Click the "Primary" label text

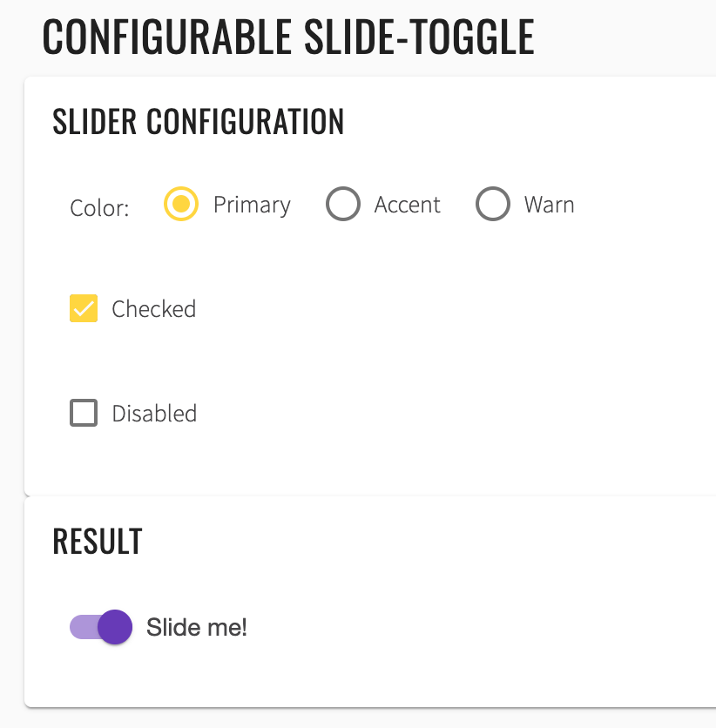point(252,205)
